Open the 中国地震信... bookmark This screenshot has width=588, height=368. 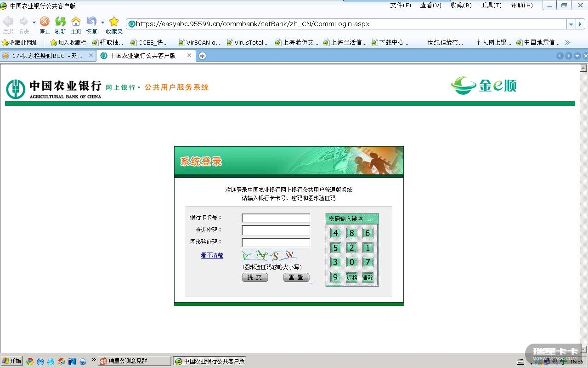tap(538, 42)
